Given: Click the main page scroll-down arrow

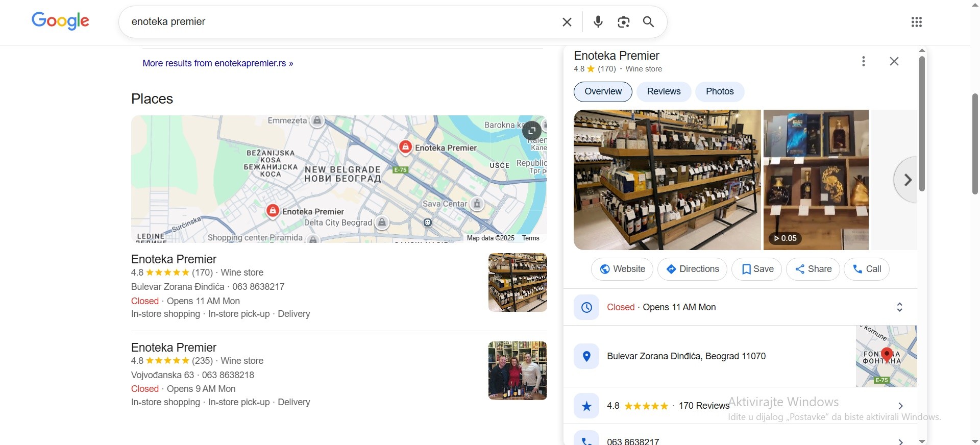Looking at the screenshot, I should (x=975, y=441).
